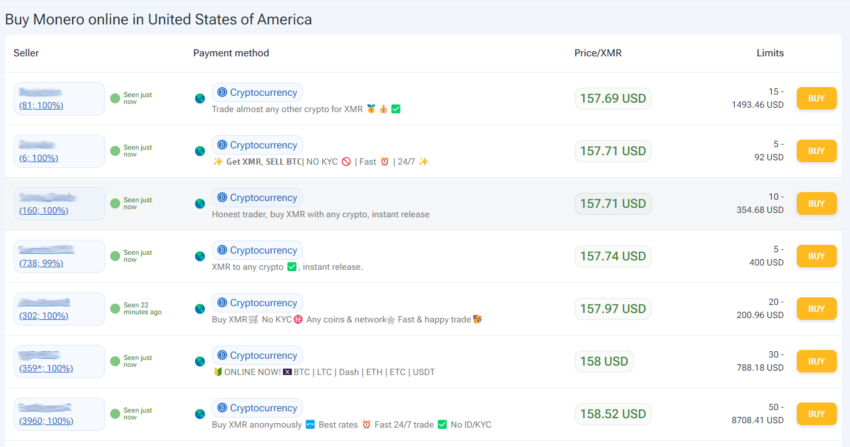Click the Seller column header
This screenshot has height=447, width=850.
[26, 53]
